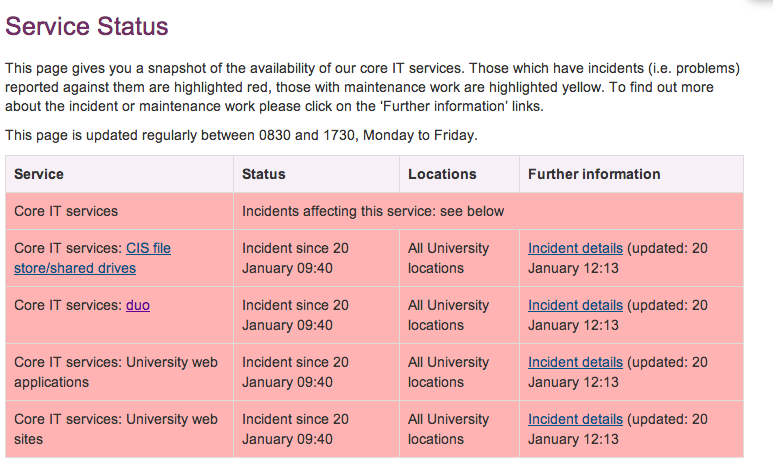View Incident details in the duo row
The height and width of the screenshot is (472, 773).
pos(575,305)
